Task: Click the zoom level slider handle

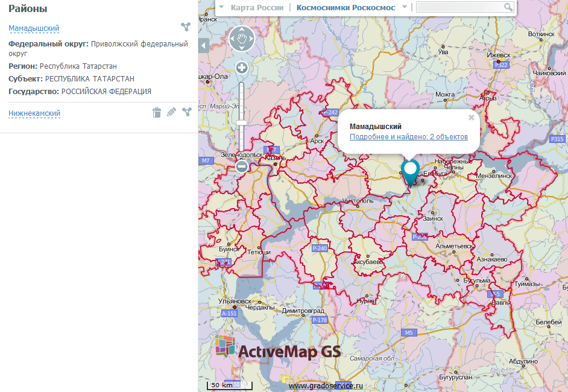Action: (242, 122)
